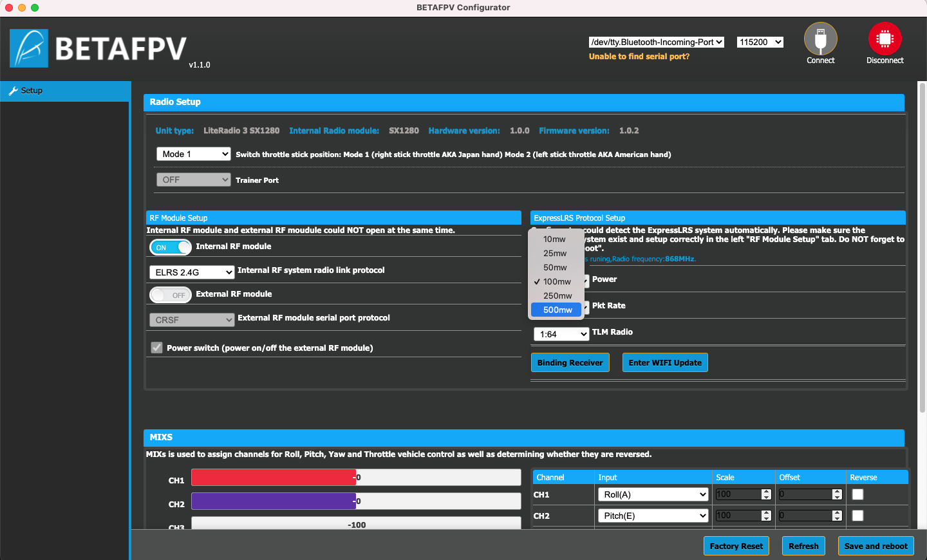This screenshot has width=927, height=560.
Task: Click the Factory Reset button
Action: (x=736, y=546)
